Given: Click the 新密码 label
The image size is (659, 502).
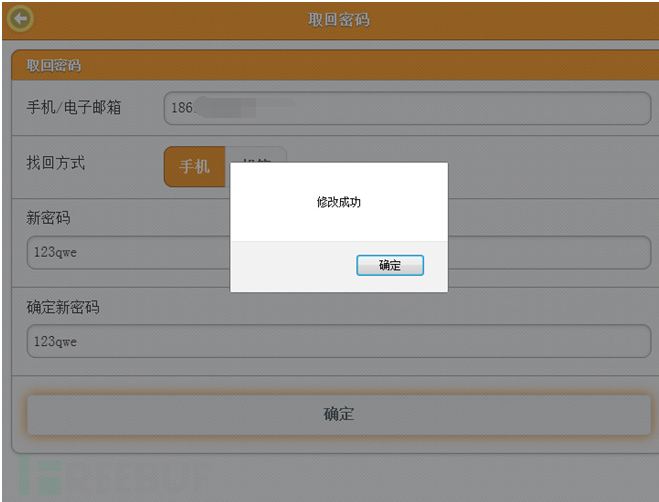Looking at the screenshot, I should click(49, 218).
